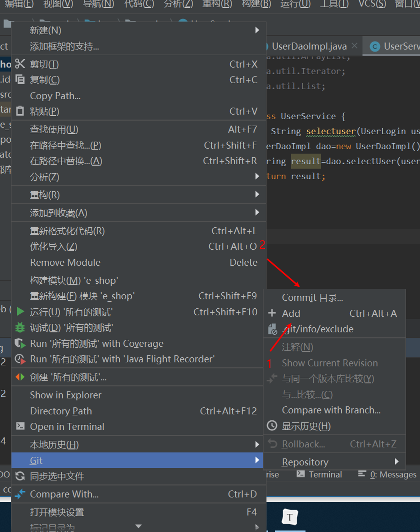Click the green bug Debug icon
The height and width of the screenshot is (532, 420).
tap(20, 327)
